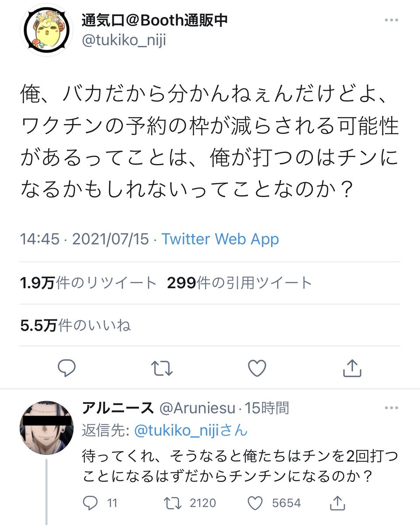Reply to the main tweet
420x525 pixels.
tap(67, 368)
